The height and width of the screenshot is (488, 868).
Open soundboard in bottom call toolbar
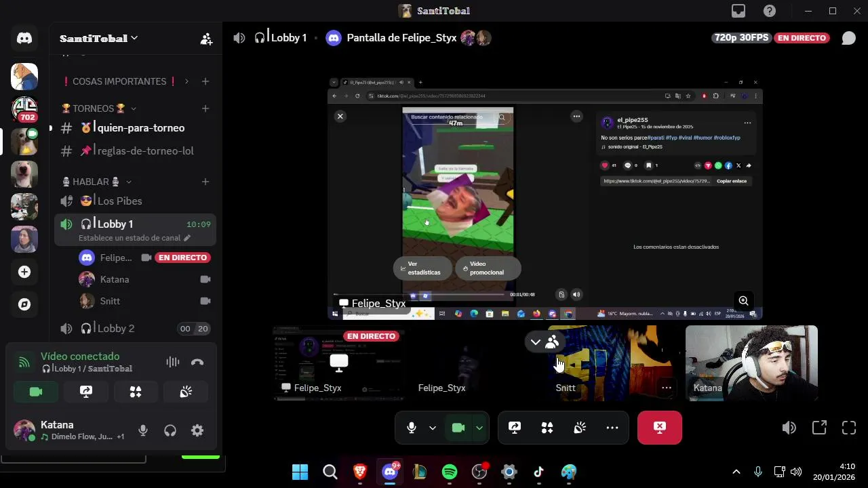(580, 428)
